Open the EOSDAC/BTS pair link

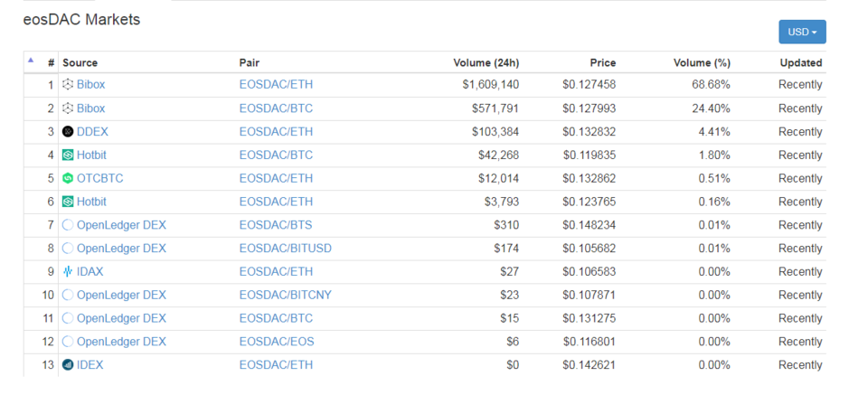(276, 225)
